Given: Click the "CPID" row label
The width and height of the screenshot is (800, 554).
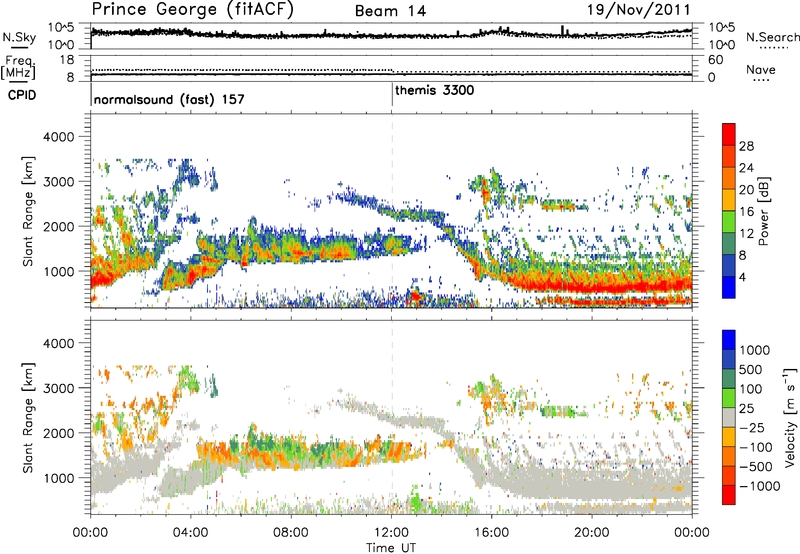Looking at the screenshot, I should pyautogui.click(x=21, y=95).
